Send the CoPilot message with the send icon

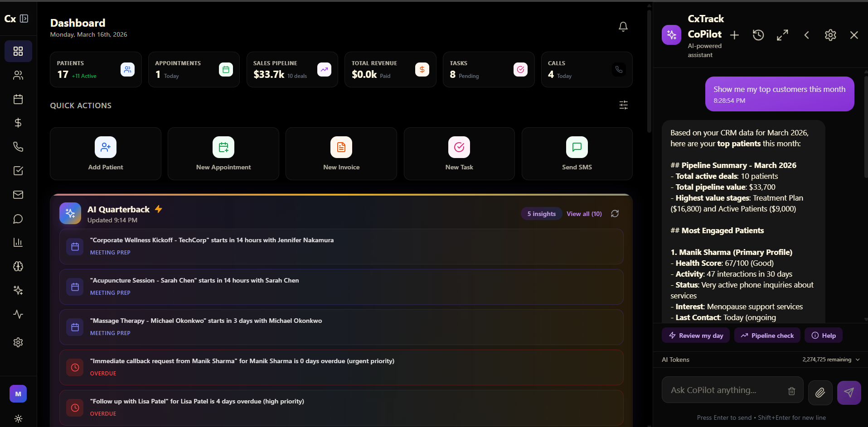pos(849,393)
